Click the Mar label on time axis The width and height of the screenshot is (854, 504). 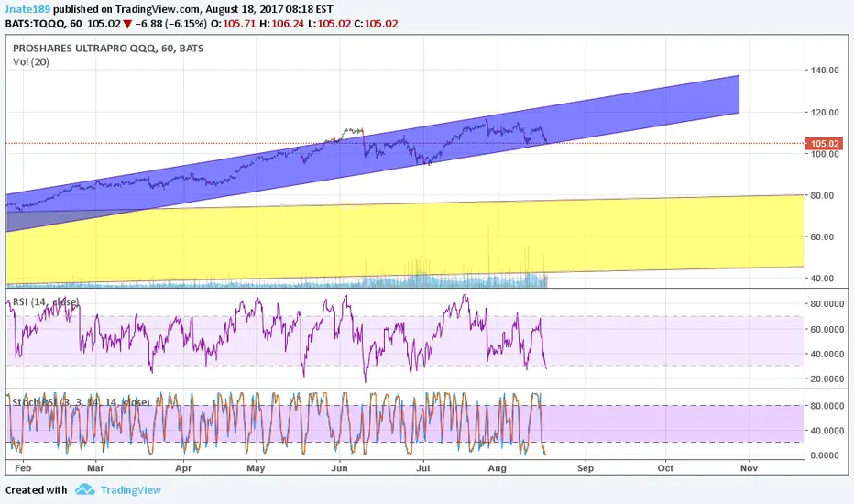95,468
